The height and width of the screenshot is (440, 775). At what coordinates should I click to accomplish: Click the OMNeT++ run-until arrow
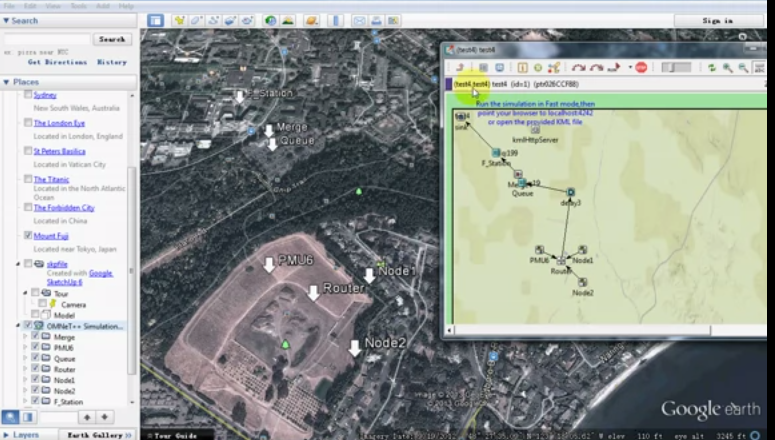[614, 68]
